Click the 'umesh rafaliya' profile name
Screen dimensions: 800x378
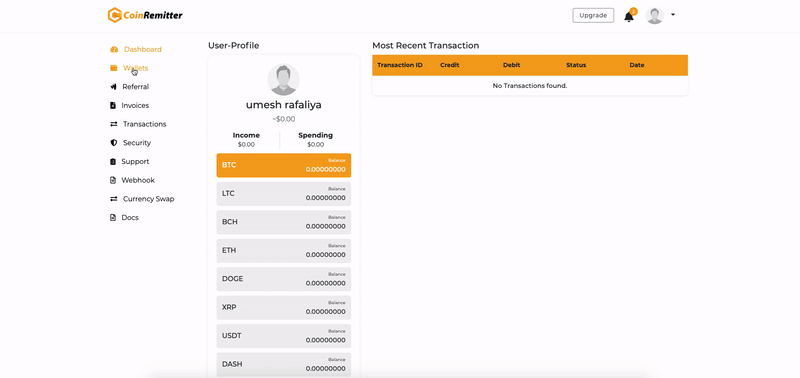click(284, 105)
